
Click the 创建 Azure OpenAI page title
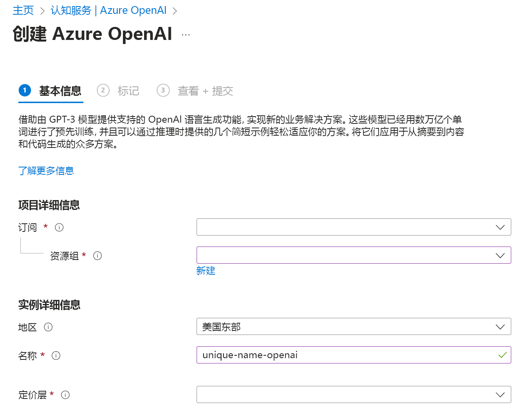coord(92,34)
